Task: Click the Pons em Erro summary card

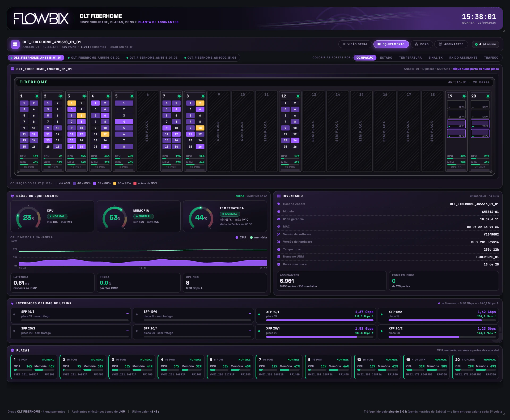Action: (x=444, y=281)
